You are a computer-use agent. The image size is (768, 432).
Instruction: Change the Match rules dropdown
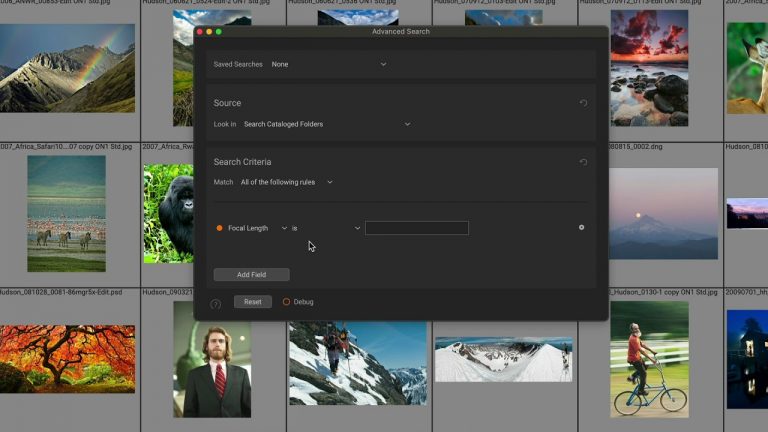[x=287, y=182]
